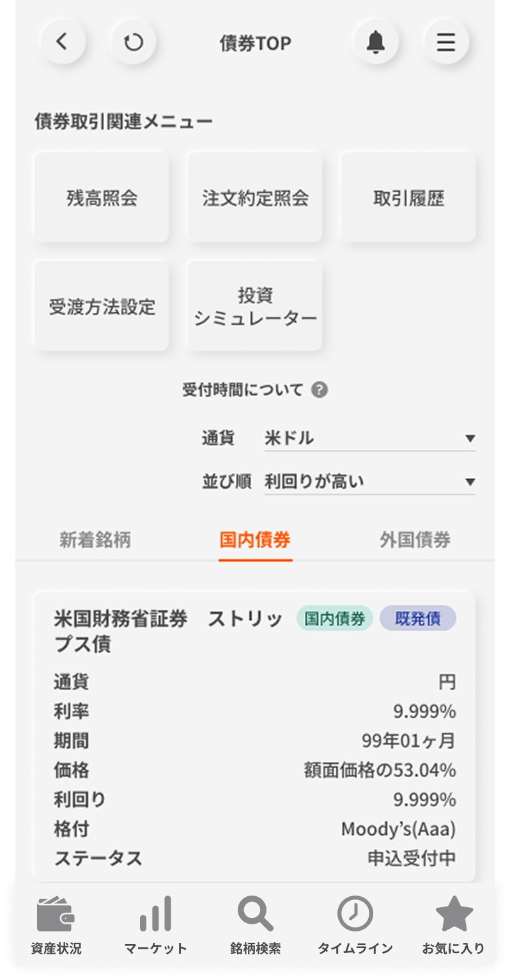Expand the 通貨 currency dropdown
The width and height of the screenshot is (510, 980).
tap(369, 438)
